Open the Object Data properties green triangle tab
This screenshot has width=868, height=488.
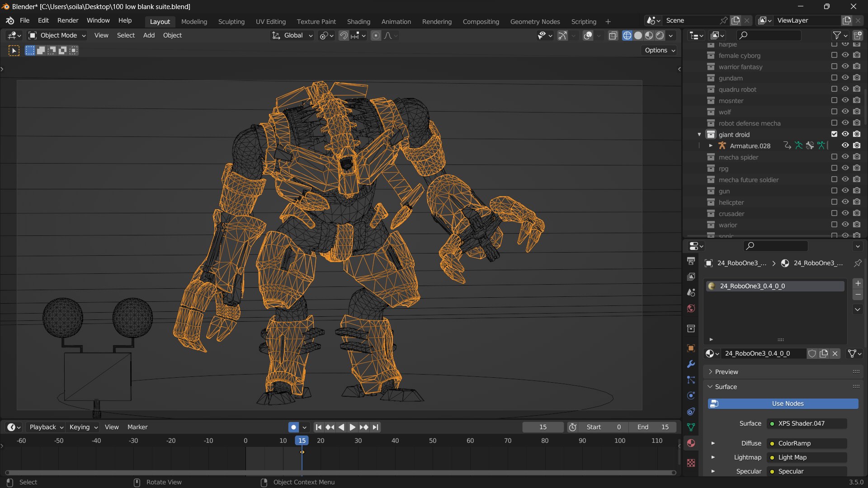click(691, 427)
